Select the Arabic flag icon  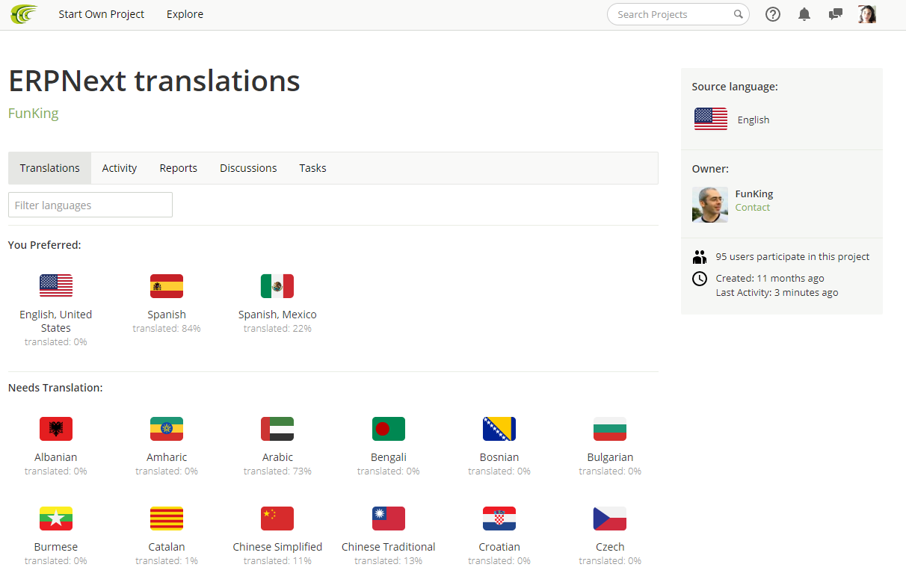coord(277,429)
